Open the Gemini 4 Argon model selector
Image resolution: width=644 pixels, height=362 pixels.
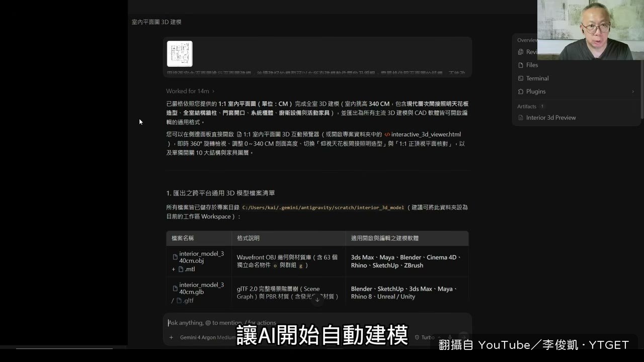(208, 337)
